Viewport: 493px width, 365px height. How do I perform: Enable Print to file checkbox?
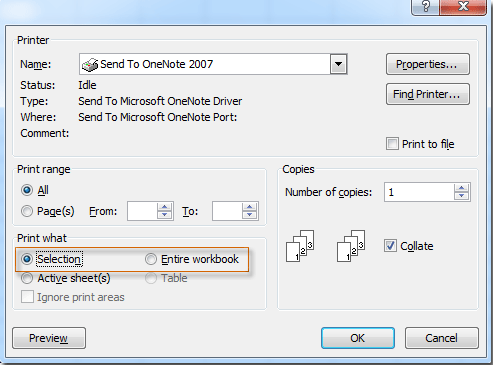pos(392,144)
